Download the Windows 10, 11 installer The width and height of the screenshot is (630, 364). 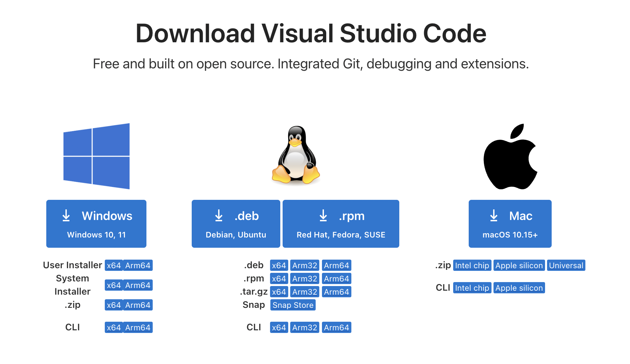tap(96, 224)
